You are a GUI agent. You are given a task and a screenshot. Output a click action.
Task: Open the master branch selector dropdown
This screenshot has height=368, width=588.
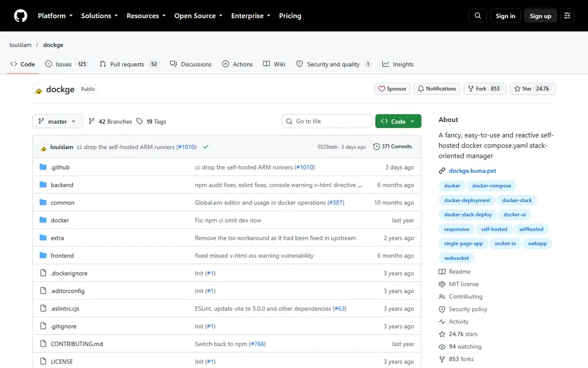[x=57, y=121]
